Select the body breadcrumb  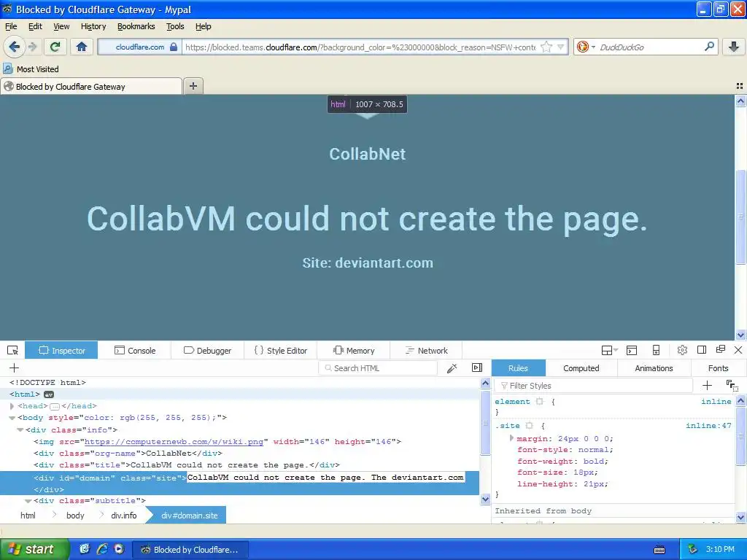pos(75,516)
